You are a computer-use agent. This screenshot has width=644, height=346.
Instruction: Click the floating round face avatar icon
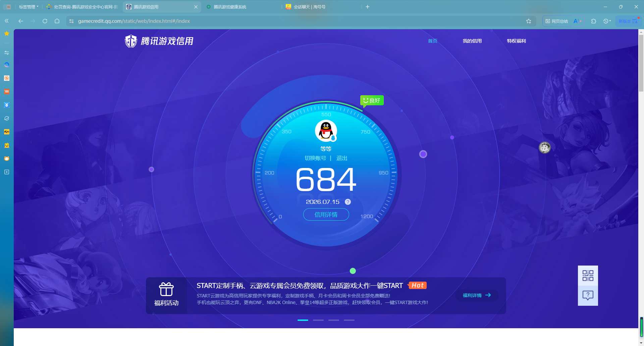tap(545, 148)
